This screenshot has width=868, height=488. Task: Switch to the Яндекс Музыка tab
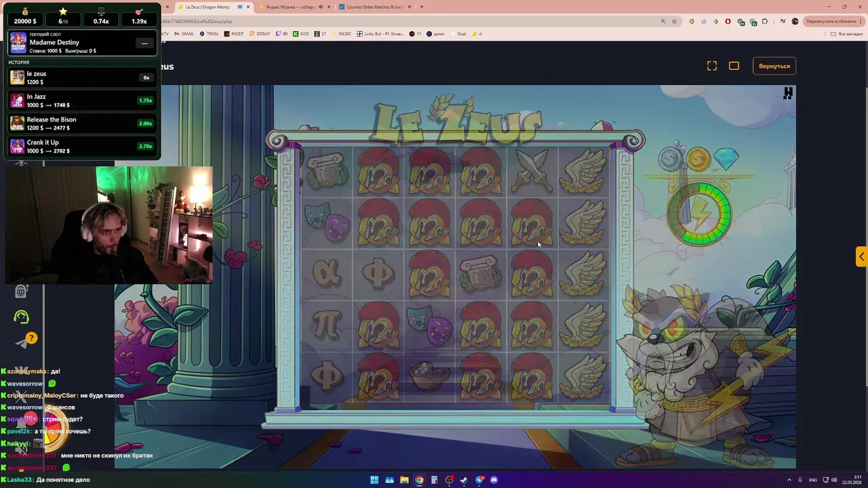click(292, 7)
